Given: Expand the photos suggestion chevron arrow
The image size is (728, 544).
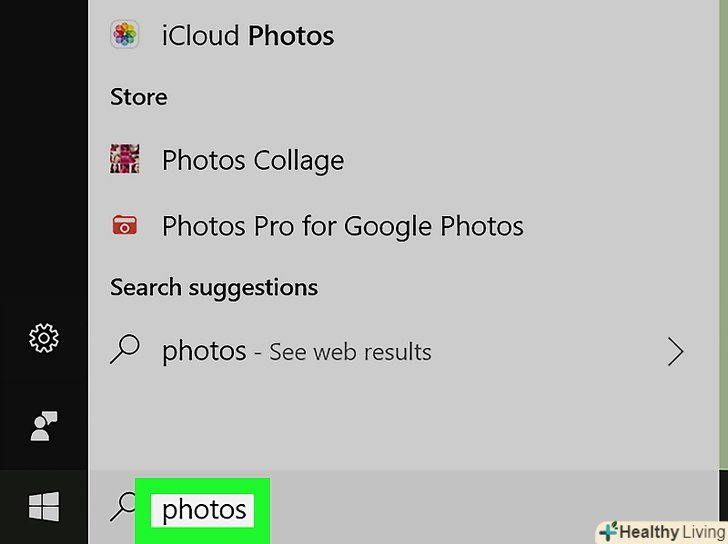Looking at the screenshot, I should click(x=676, y=351).
